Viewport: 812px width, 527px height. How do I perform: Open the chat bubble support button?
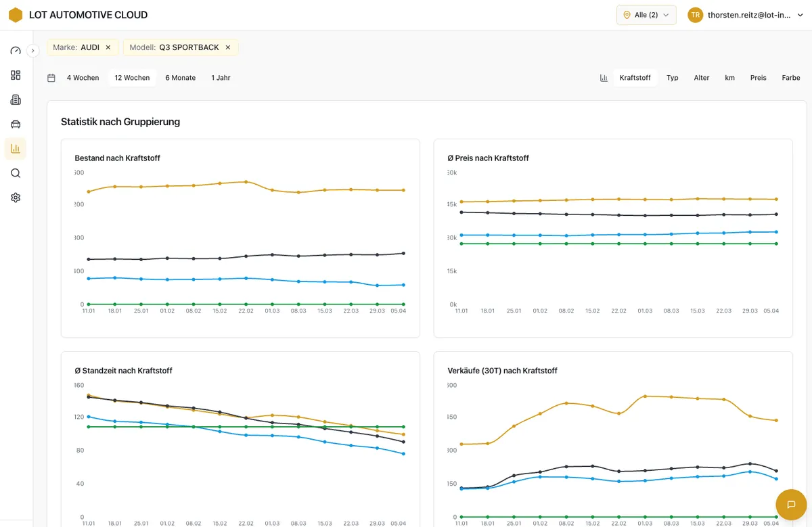(790, 504)
